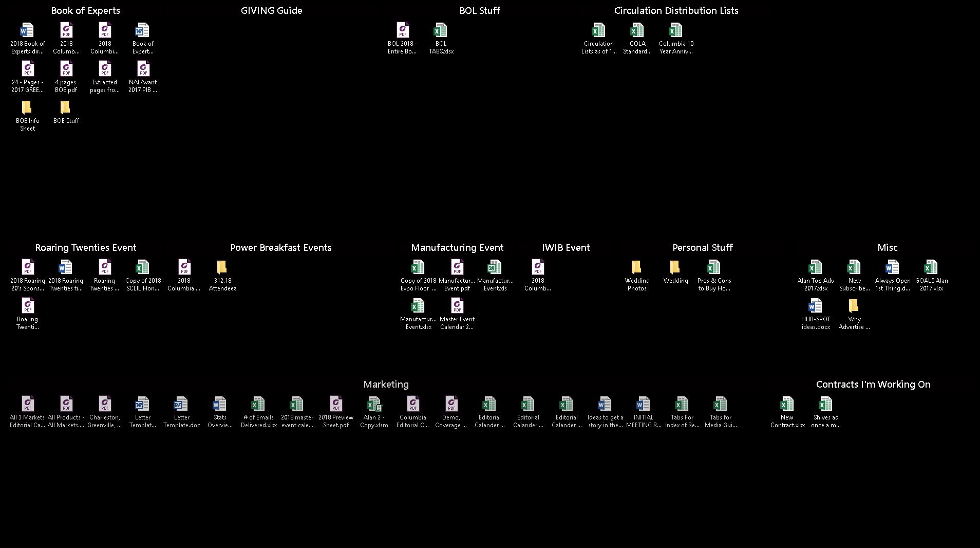
Task: Open the Always Open 1st Thing Word document
Action: tap(893, 275)
